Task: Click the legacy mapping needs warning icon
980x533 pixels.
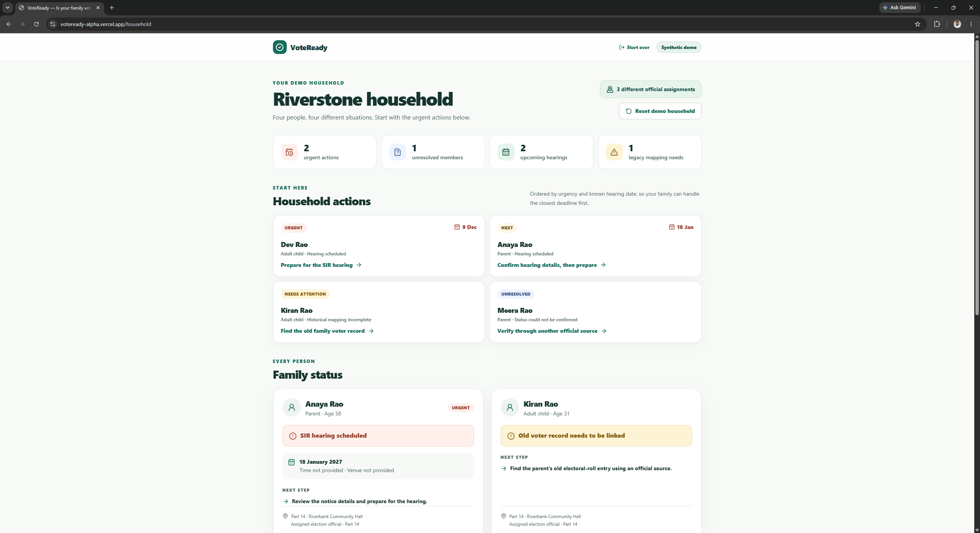Action: tap(614, 152)
